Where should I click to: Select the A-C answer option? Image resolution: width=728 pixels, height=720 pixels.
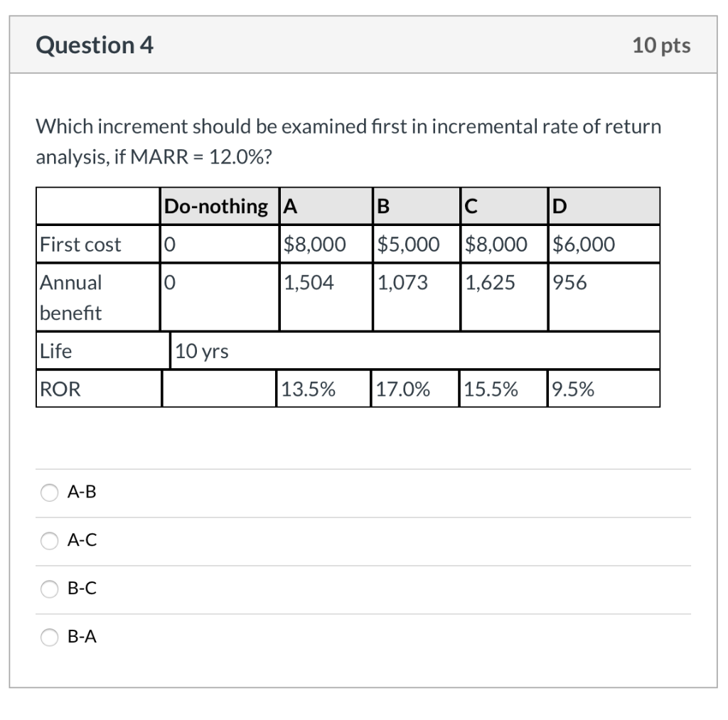pos(49,540)
